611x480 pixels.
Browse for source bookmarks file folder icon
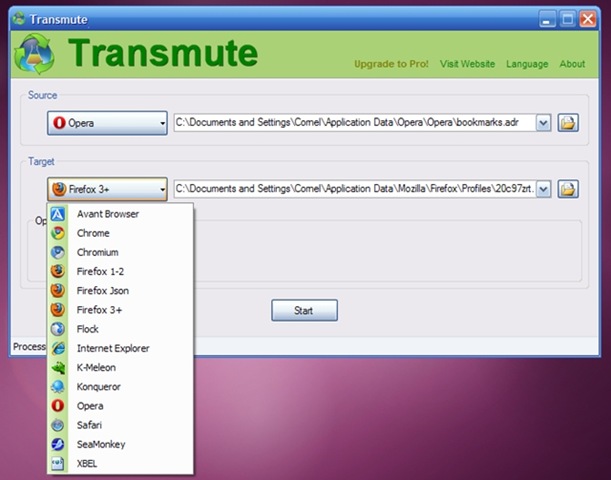pyautogui.click(x=568, y=123)
